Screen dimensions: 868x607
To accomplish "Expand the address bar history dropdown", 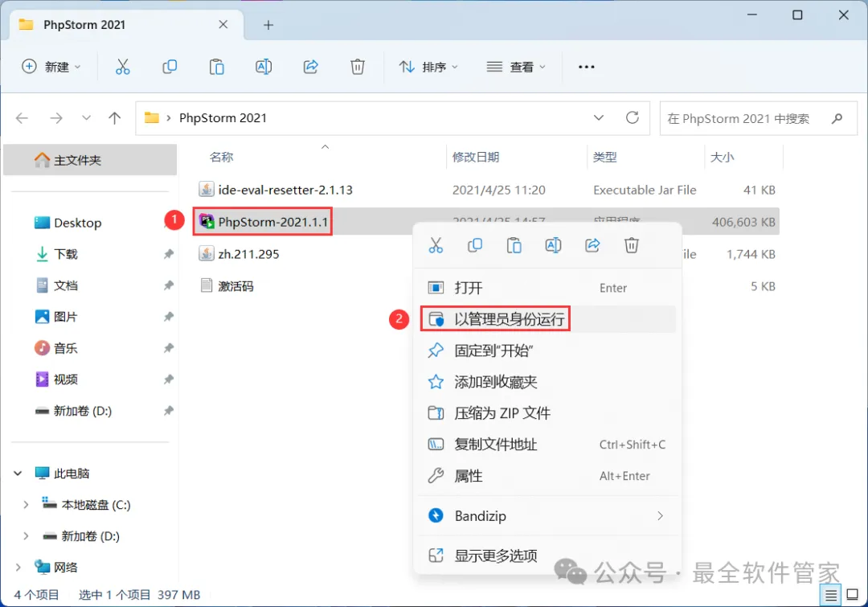I will (x=599, y=118).
